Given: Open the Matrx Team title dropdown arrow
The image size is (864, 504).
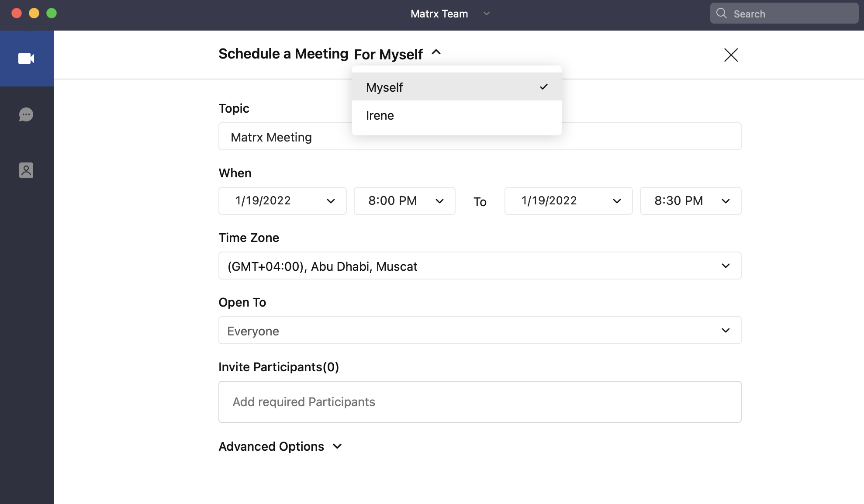Looking at the screenshot, I should coord(487,14).
